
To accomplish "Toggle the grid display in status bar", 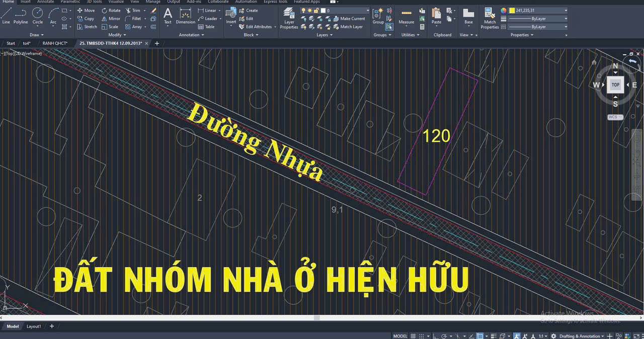I will tap(413, 335).
